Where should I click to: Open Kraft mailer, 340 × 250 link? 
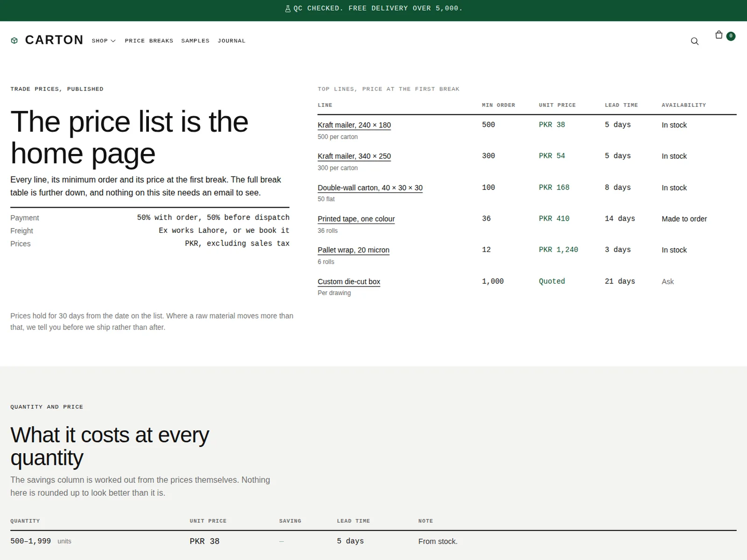354,156
